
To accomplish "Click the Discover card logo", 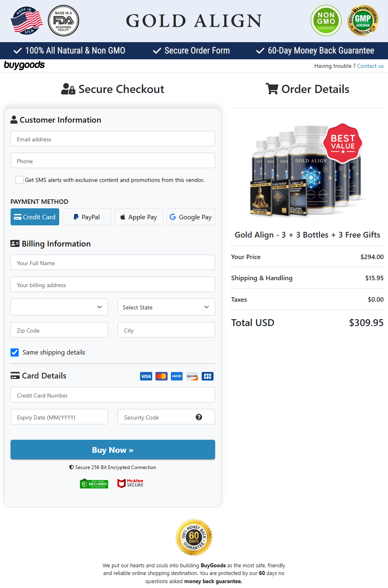I will (192, 376).
